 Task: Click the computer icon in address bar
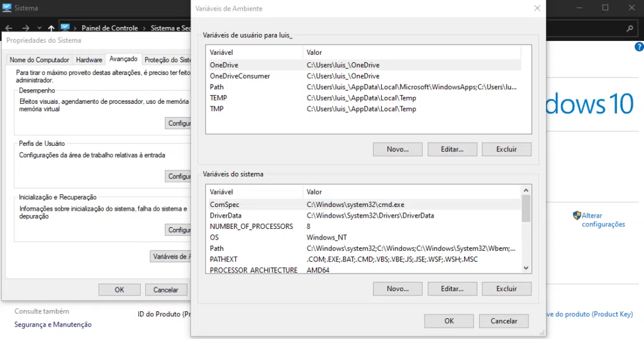coord(65,28)
